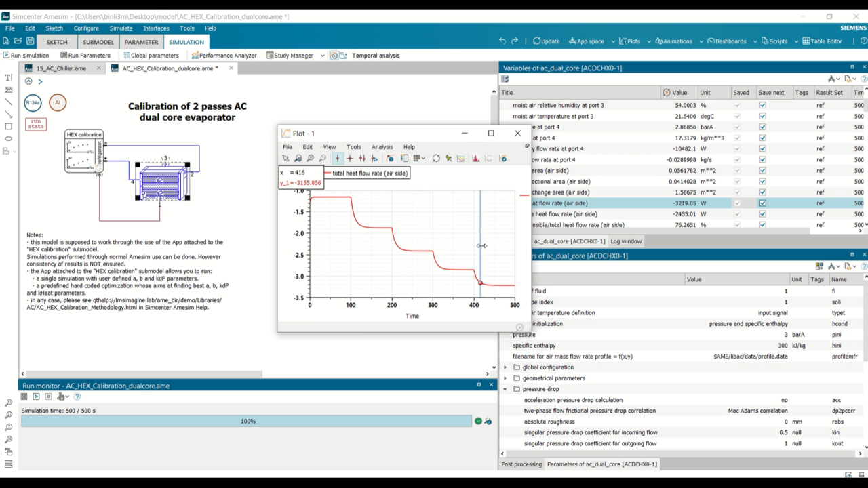Click the Update button

[x=546, y=41]
